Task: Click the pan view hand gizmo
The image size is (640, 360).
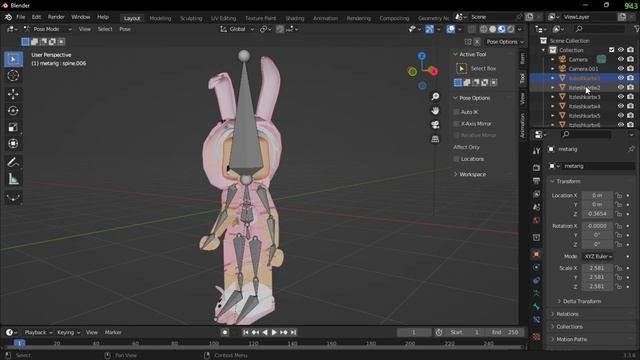Action: click(435, 111)
